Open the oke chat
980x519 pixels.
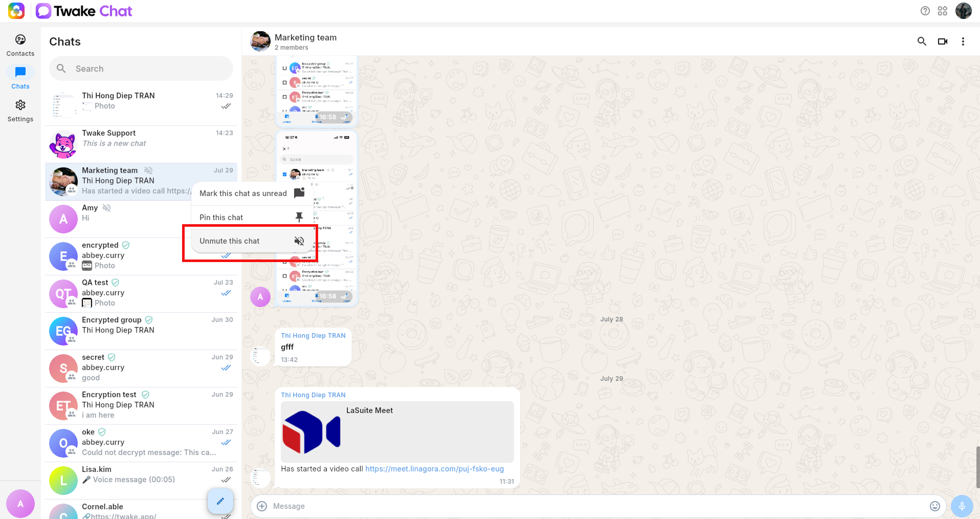(141, 443)
